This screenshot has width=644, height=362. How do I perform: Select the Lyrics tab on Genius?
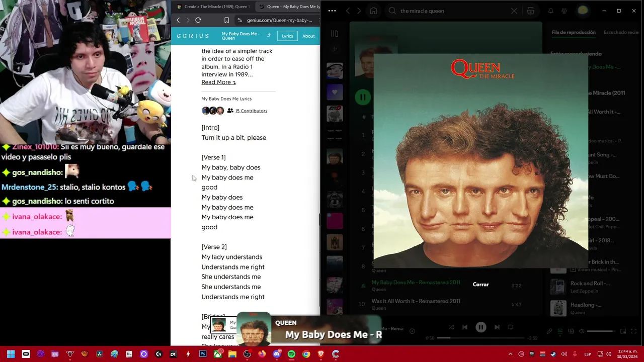click(287, 36)
